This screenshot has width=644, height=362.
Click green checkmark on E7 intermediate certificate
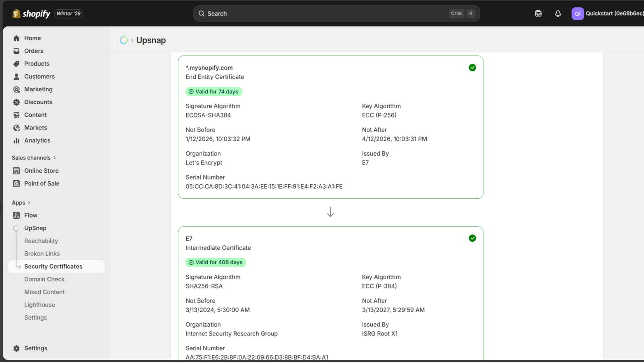472,238
